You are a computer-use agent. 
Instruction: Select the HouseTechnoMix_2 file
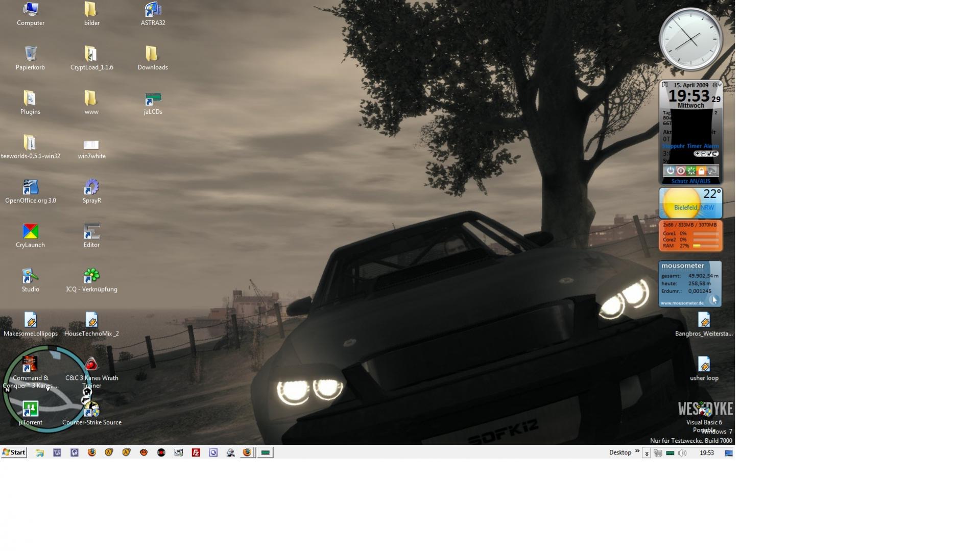pos(91,324)
